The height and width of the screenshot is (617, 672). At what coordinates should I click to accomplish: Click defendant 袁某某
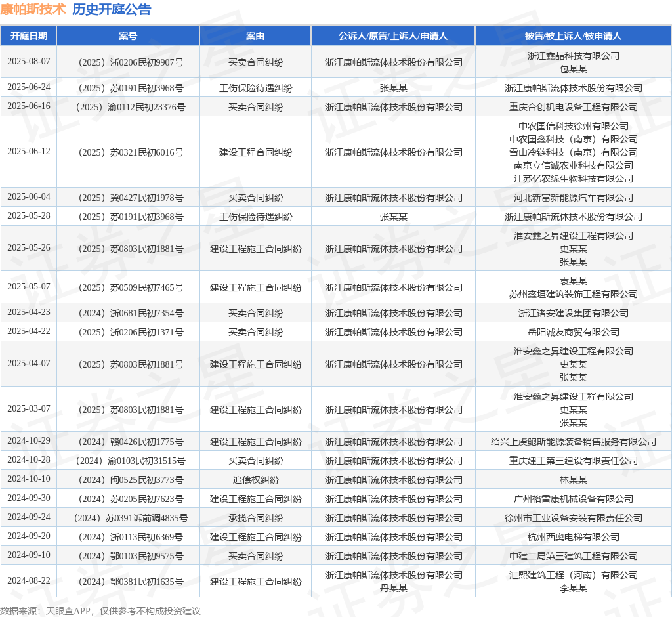point(574,281)
